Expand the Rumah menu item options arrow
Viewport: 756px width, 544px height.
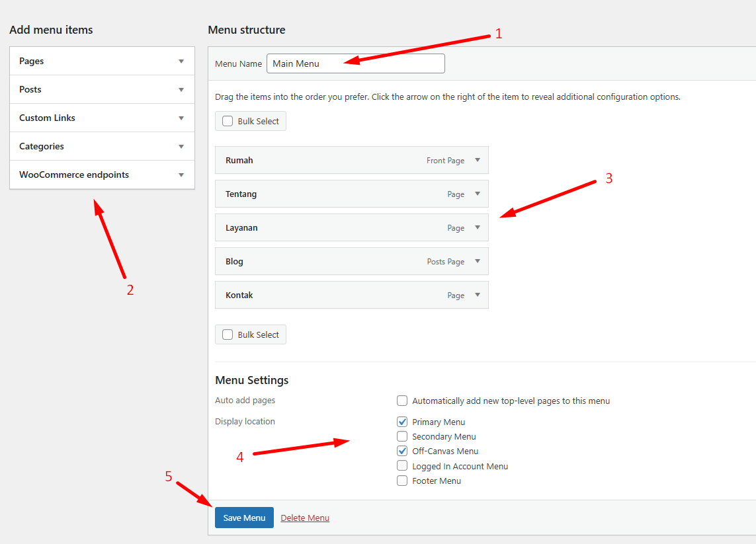point(478,160)
